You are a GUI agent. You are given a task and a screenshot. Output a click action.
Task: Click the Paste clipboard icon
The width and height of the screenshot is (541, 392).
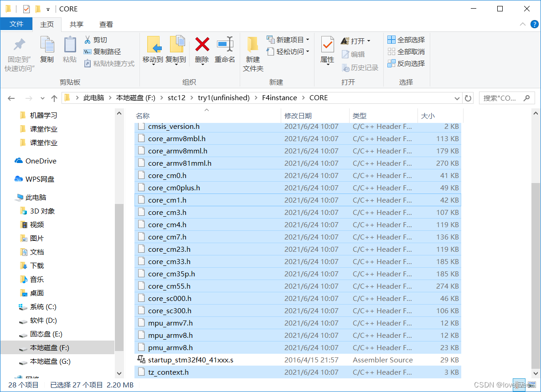pos(70,45)
